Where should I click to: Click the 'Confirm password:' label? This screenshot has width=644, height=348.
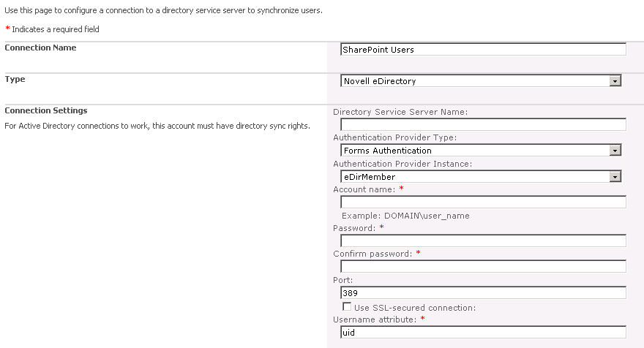tap(372, 254)
